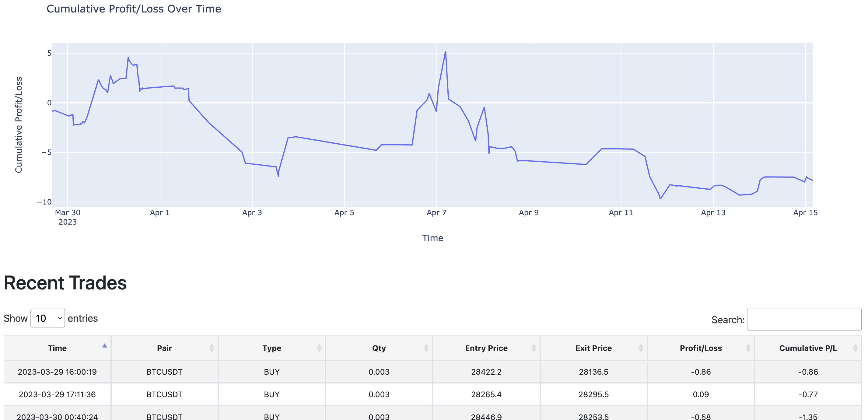The height and width of the screenshot is (420, 868).
Task: Sort trades by Entry Price header
Action: click(487, 348)
